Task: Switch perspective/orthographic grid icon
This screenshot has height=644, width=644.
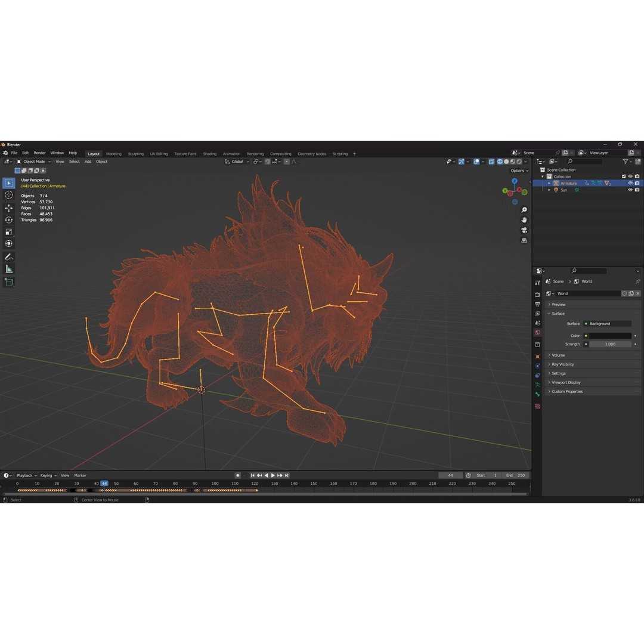Action: click(524, 240)
